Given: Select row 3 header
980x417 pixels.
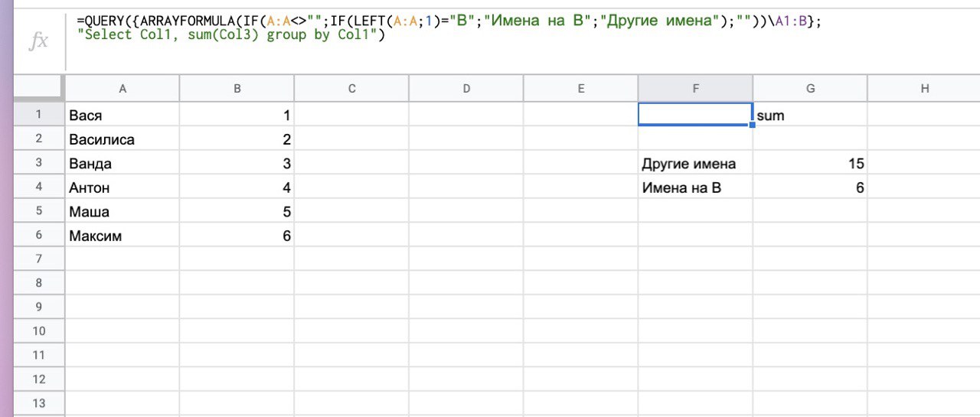Looking at the screenshot, I should (39, 162).
